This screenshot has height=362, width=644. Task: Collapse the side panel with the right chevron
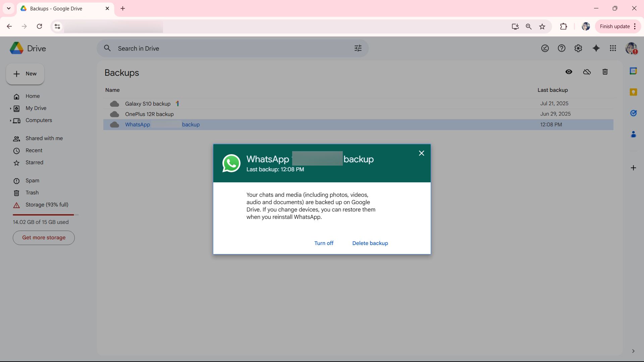click(634, 351)
